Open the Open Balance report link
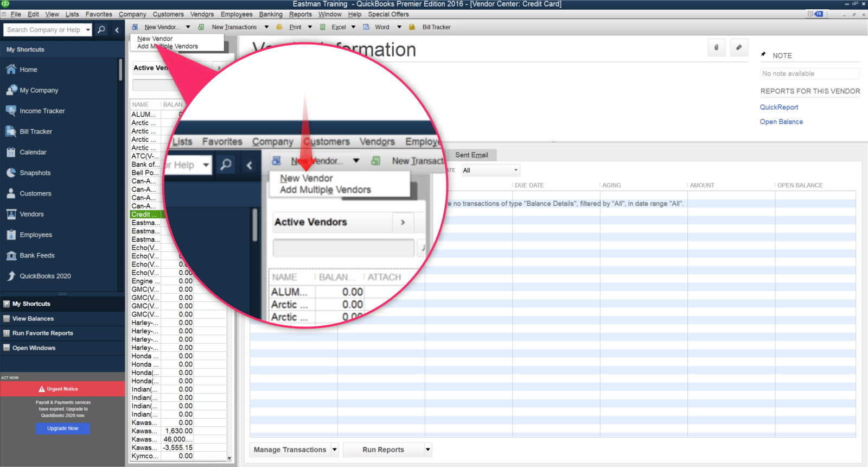 pyautogui.click(x=781, y=122)
